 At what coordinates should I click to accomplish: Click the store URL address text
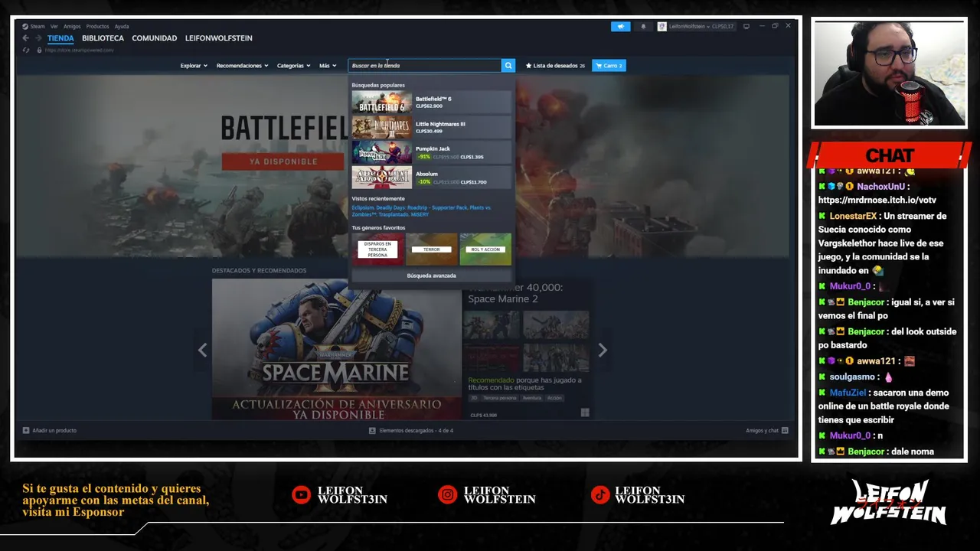80,50
